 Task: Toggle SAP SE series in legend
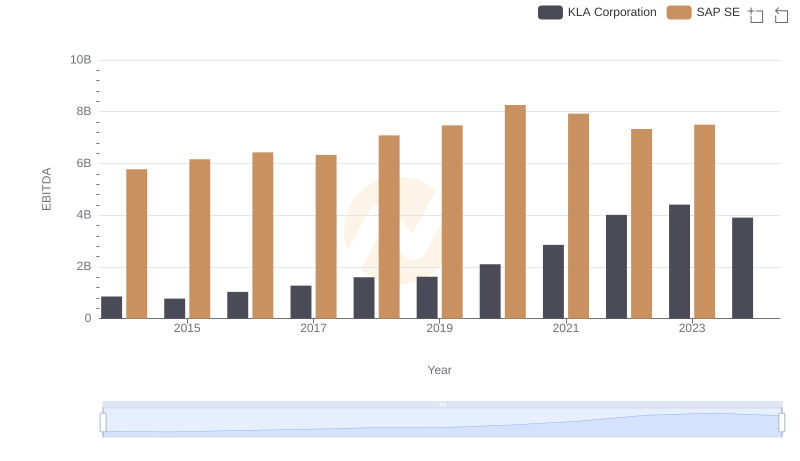pyautogui.click(x=703, y=12)
